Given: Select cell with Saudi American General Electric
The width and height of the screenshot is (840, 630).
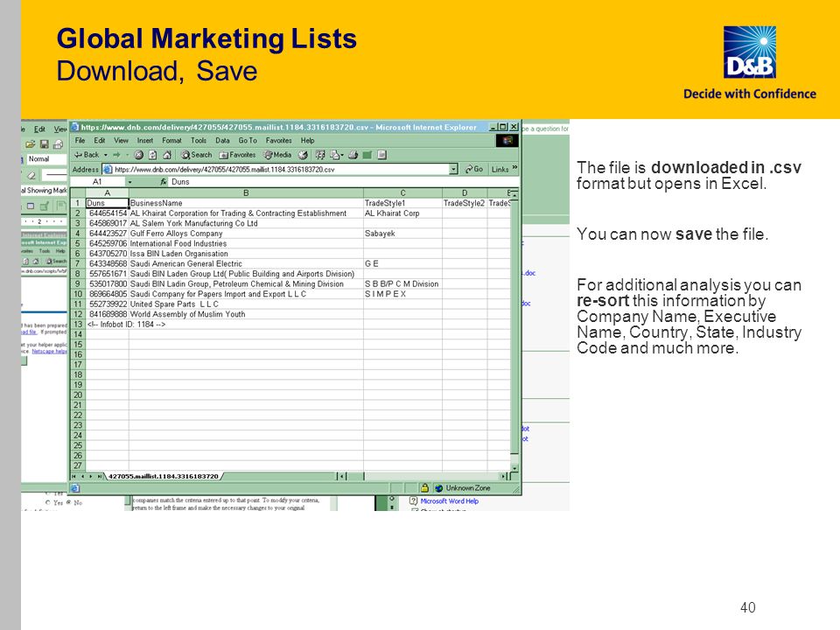Looking at the screenshot, I should pos(246,264).
